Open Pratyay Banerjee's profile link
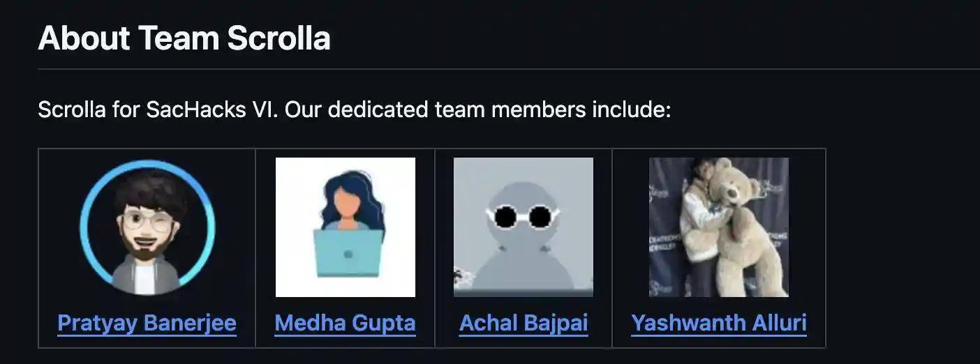This screenshot has width=980, height=364. coord(147,324)
